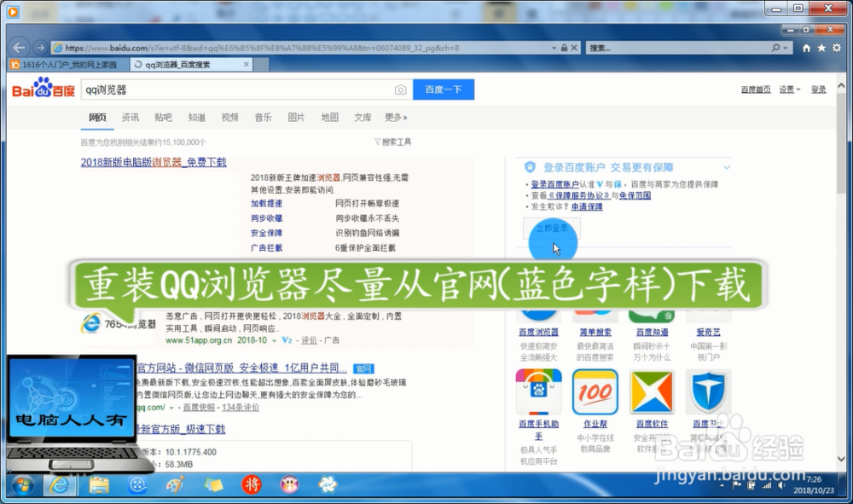Click the 登录 link at top right

(819, 90)
